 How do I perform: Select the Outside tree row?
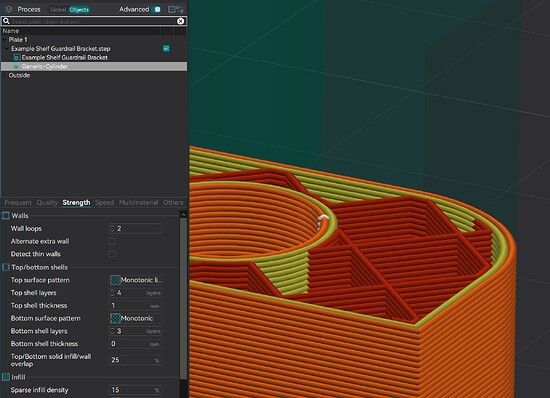click(94, 75)
